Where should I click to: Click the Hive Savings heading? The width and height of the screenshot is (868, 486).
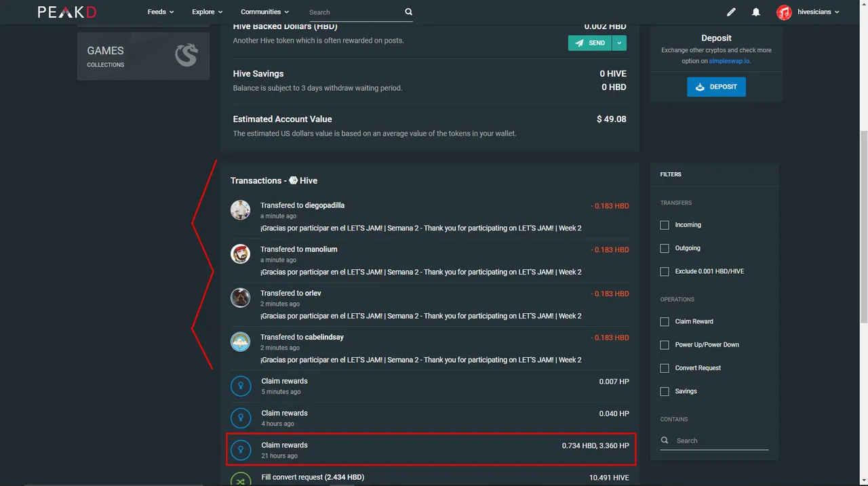pyautogui.click(x=258, y=74)
